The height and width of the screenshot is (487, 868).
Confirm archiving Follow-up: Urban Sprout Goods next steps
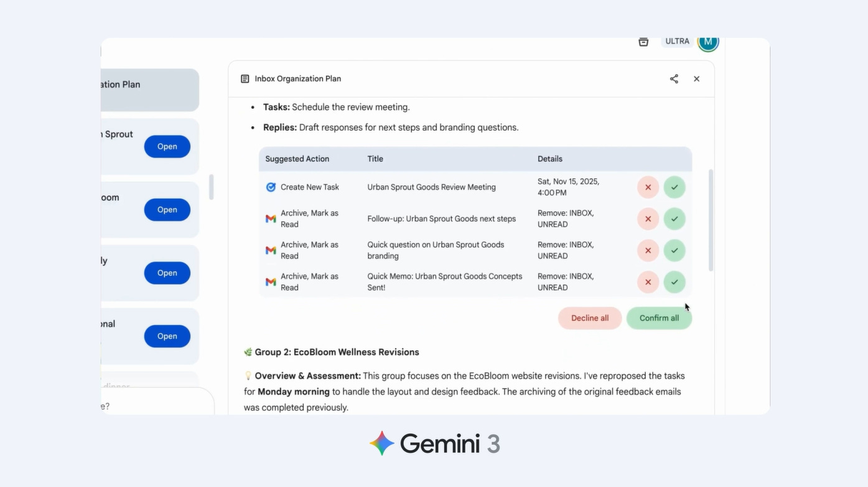(x=674, y=219)
